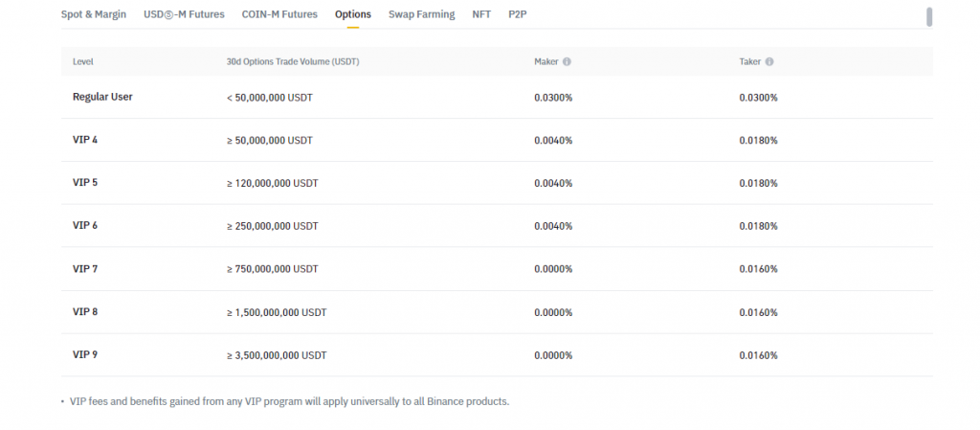Select the Regular User row label
The width and height of the screenshot is (980, 430).
pos(102,97)
